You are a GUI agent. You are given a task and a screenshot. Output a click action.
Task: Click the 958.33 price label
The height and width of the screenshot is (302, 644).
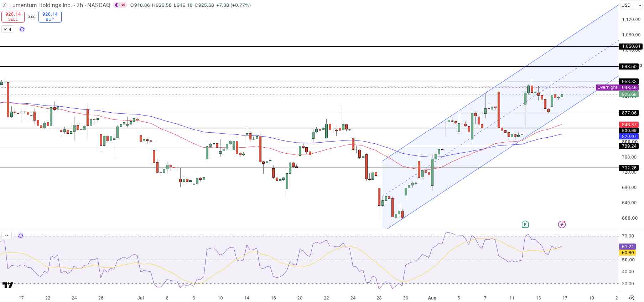tap(629, 82)
